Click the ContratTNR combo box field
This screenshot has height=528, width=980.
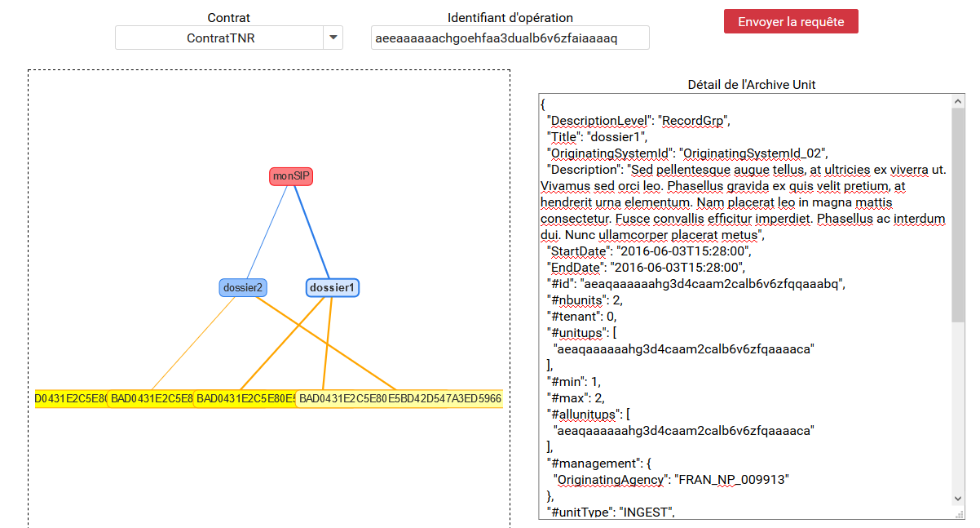[x=220, y=38]
